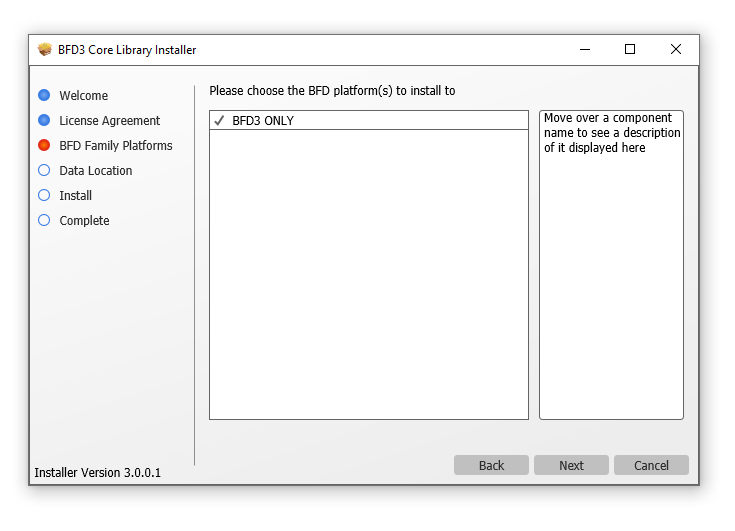Click the Welcome step label
The height and width of the screenshot is (531, 735).
(83, 96)
